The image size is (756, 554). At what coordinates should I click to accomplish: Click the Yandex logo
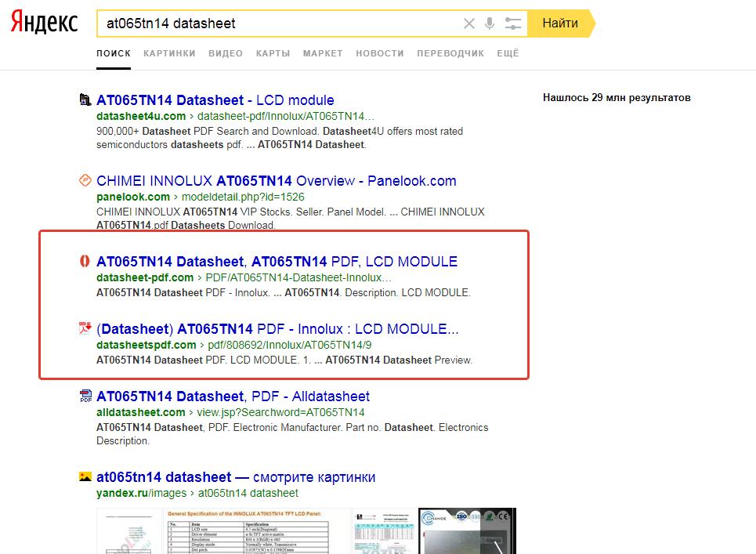44,23
